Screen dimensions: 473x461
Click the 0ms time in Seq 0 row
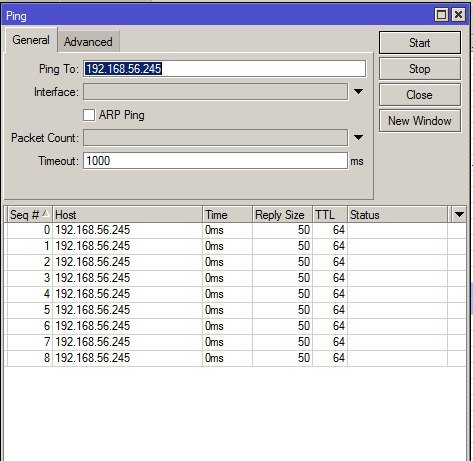pos(214,230)
